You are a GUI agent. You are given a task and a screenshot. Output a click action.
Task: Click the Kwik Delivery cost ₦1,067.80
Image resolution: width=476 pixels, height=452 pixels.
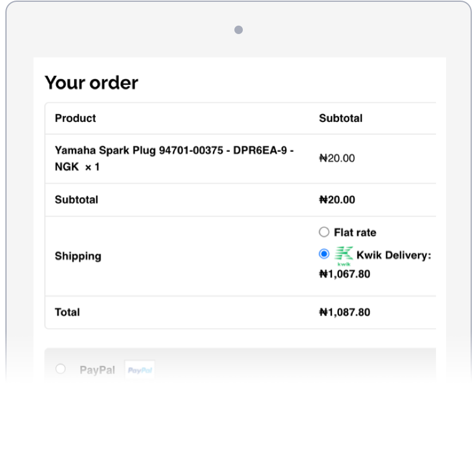click(345, 274)
